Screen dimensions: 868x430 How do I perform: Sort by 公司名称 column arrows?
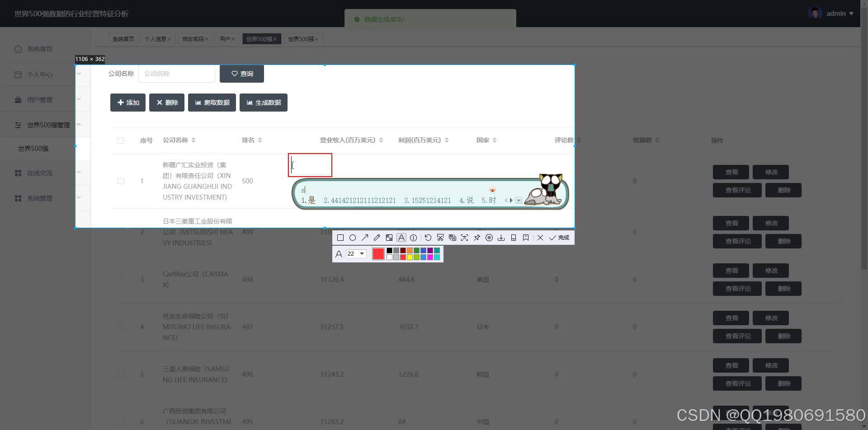193,140
